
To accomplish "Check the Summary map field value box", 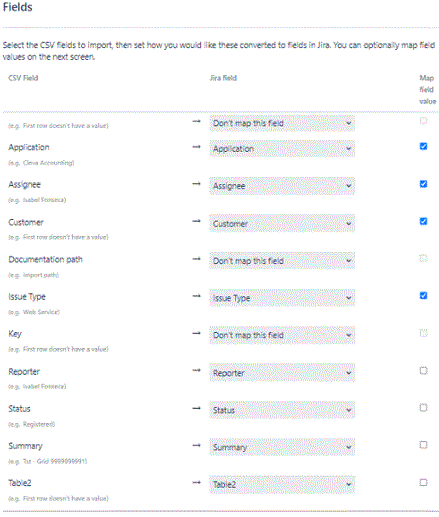I will [423, 445].
